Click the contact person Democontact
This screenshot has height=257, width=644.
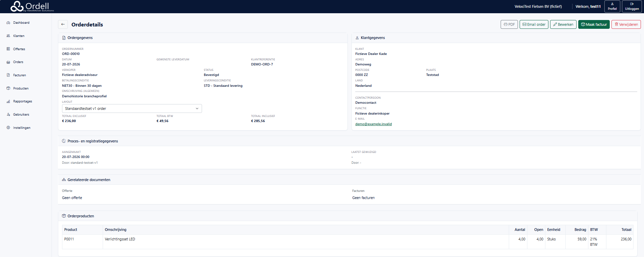coord(366,103)
